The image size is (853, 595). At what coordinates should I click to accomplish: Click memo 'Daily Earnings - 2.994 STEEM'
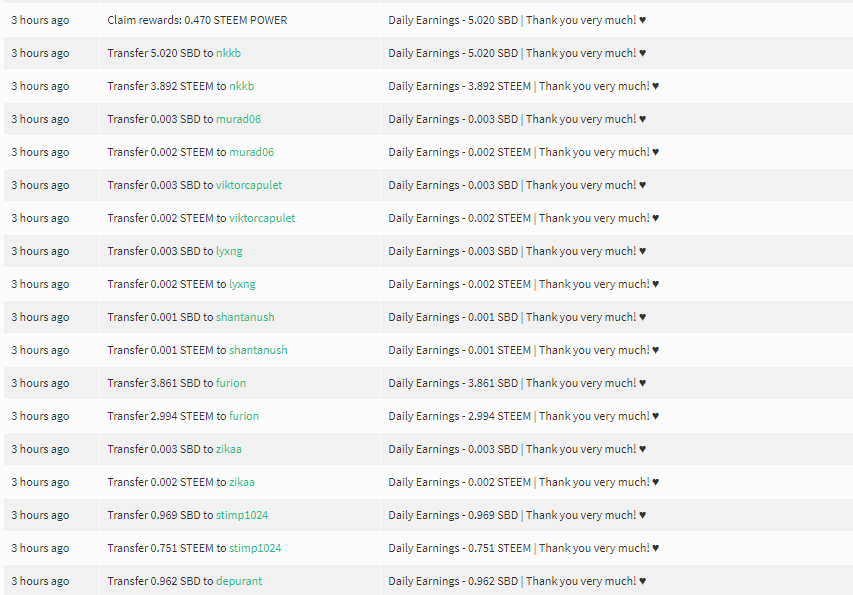click(460, 416)
